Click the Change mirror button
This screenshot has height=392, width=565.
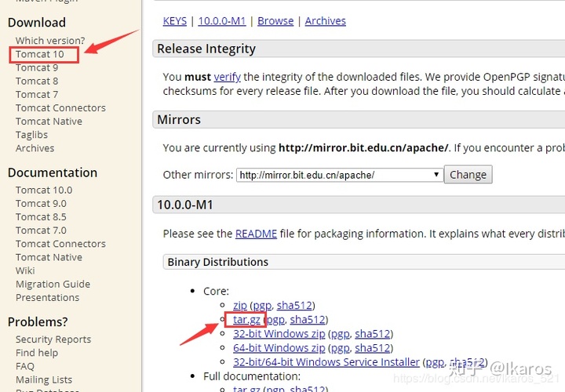click(x=468, y=175)
